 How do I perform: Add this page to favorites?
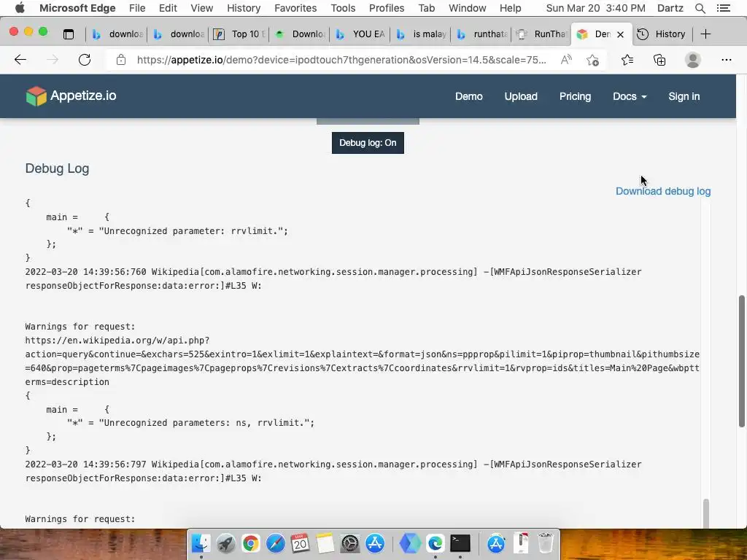592,60
